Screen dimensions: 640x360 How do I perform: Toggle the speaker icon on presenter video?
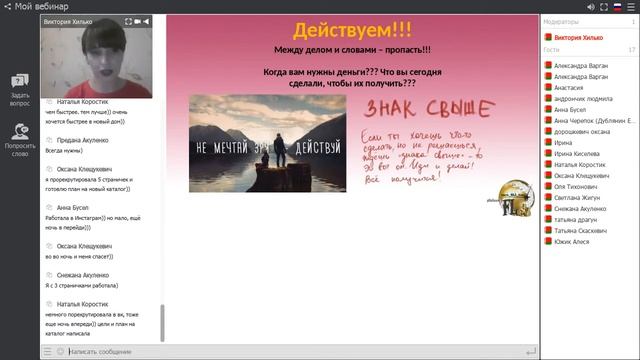(x=146, y=21)
